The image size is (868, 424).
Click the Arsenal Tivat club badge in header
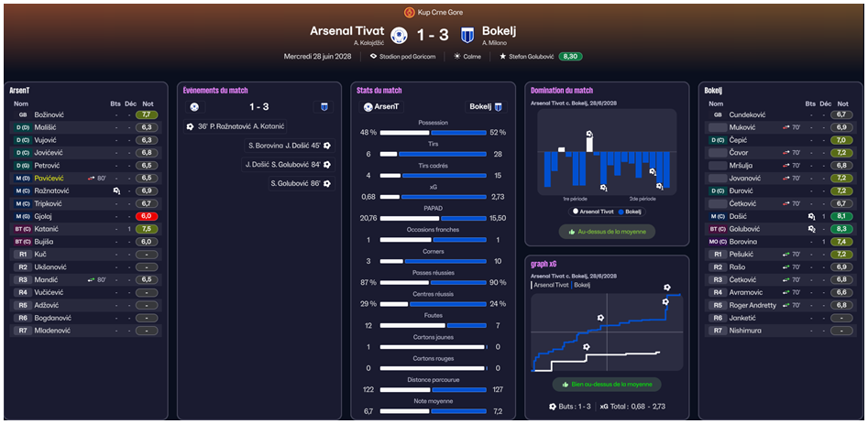[x=398, y=35]
